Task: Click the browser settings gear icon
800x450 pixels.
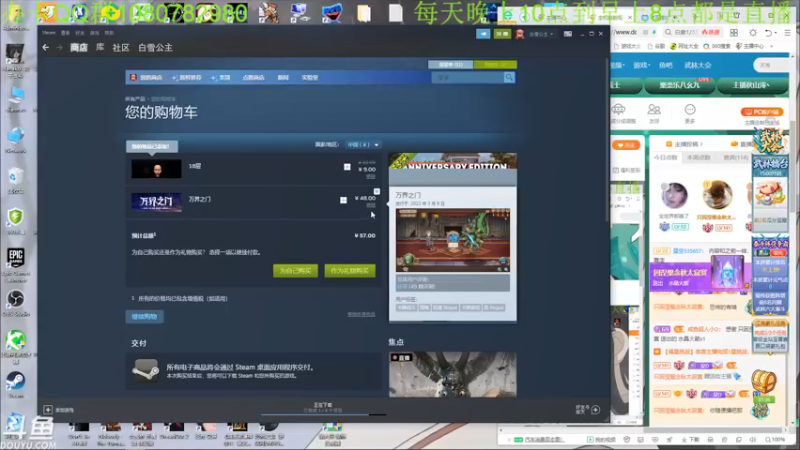Action: click(753, 33)
